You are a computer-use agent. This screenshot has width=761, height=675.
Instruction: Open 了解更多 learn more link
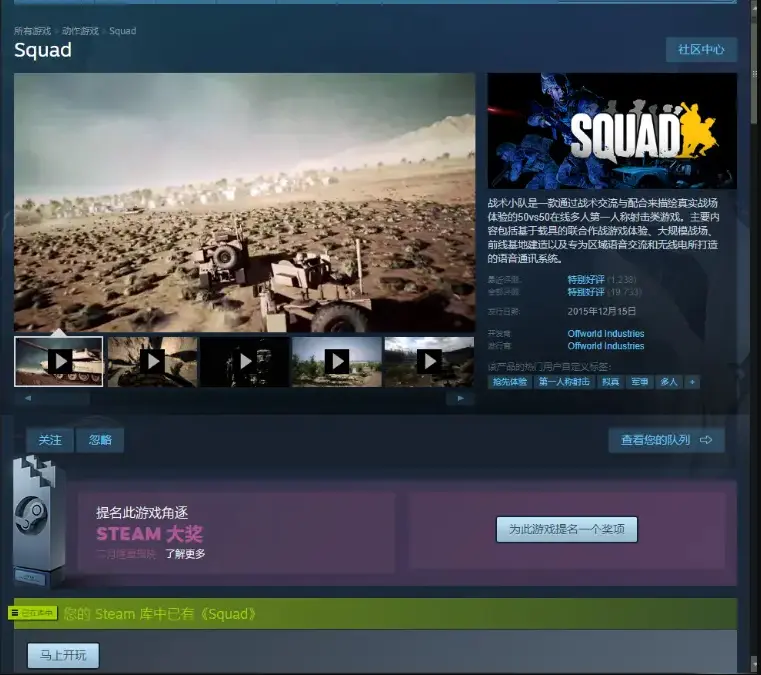pyautogui.click(x=185, y=554)
